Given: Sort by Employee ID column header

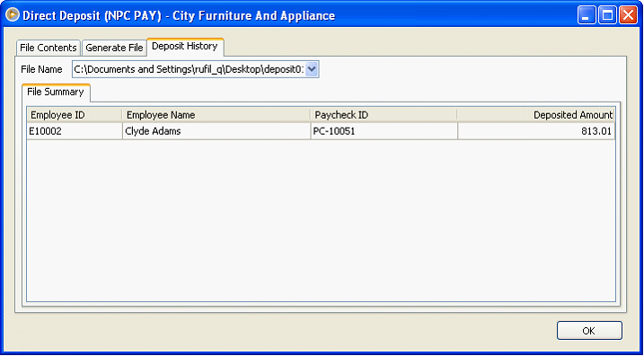Looking at the screenshot, I should (75, 115).
